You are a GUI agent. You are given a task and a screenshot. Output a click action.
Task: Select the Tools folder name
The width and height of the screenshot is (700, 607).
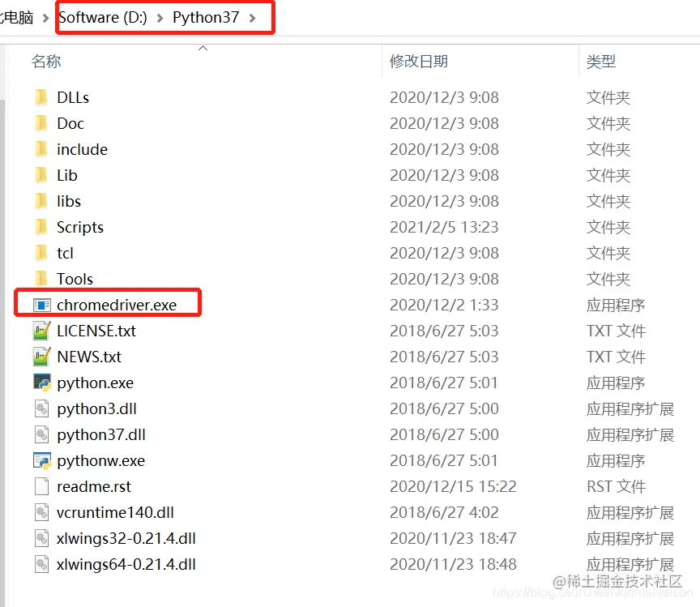tap(75, 279)
